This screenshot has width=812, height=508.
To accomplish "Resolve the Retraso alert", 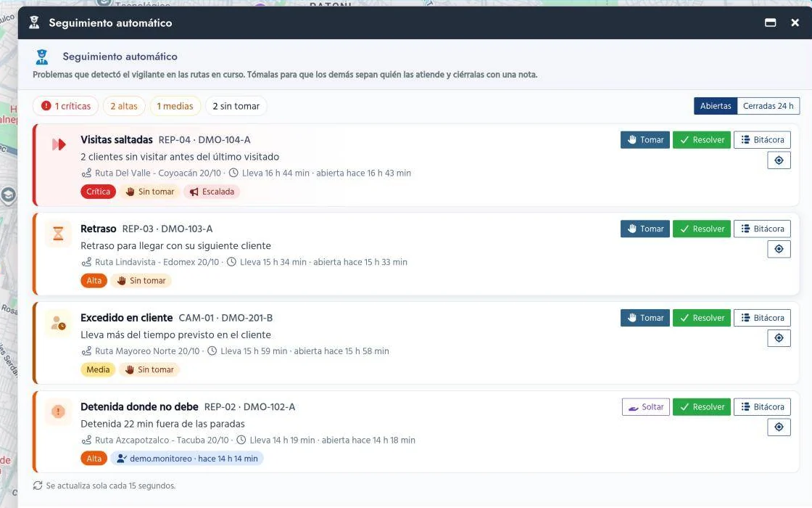I will 702,229.
